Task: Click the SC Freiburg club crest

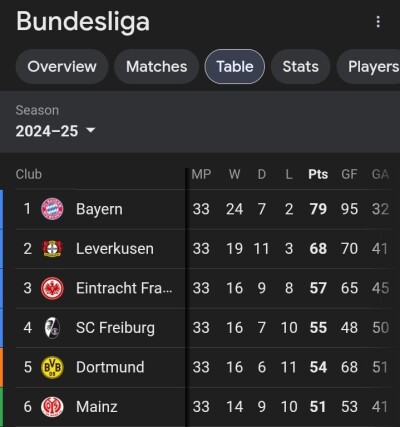Action: (x=52, y=328)
